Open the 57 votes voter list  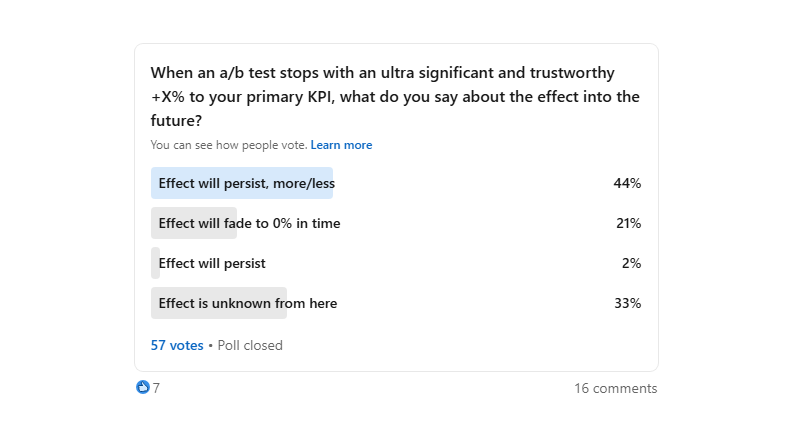click(177, 345)
